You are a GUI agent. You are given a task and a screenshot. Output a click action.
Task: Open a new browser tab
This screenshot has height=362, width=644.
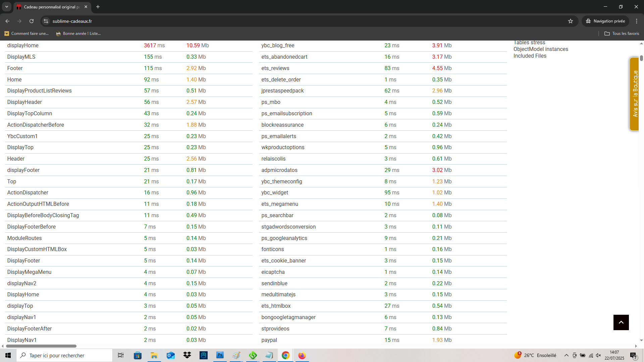98,7
